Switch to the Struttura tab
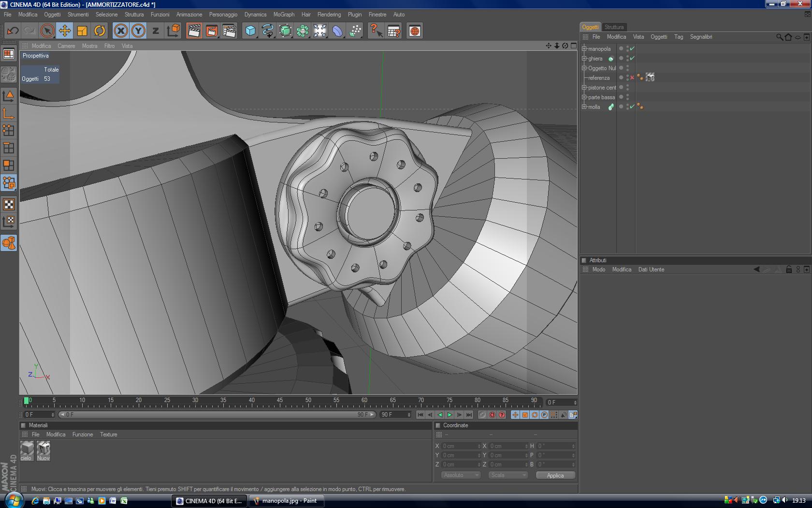 click(614, 27)
